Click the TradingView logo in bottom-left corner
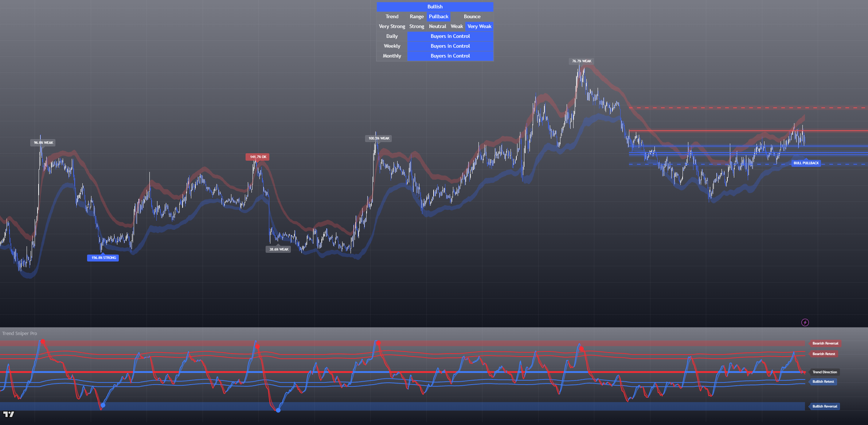Image resolution: width=868 pixels, height=425 pixels. (9, 414)
